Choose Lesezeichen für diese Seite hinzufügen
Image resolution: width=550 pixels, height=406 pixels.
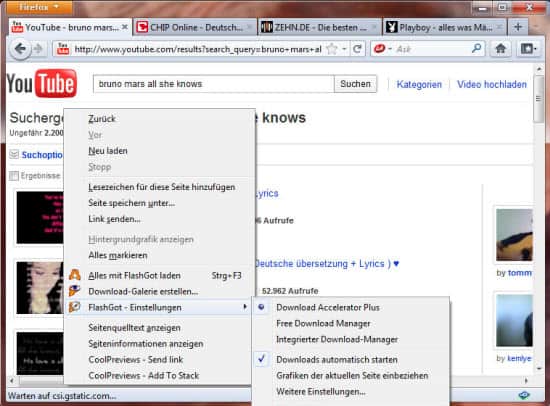tap(160, 187)
